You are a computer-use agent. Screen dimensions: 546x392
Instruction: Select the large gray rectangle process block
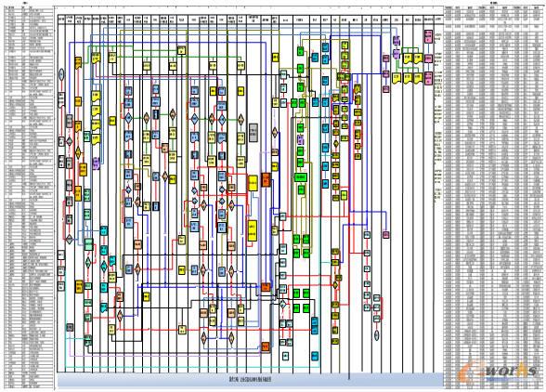pos(253,133)
